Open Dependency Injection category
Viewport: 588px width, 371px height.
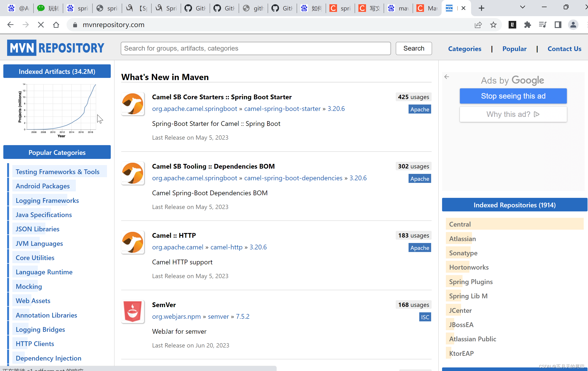(48, 358)
